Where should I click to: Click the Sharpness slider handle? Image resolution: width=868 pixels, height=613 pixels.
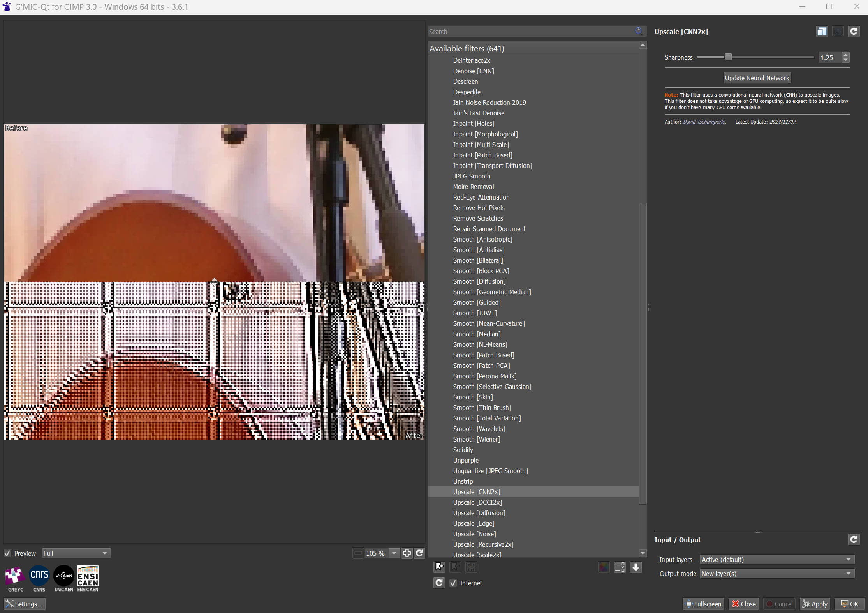[x=728, y=57]
